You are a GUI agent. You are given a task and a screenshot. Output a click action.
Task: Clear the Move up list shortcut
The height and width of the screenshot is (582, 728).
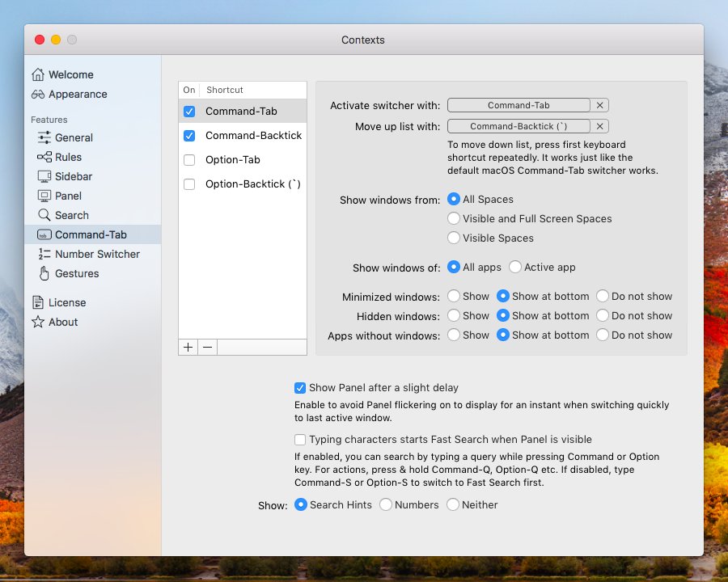(x=600, y=126)
